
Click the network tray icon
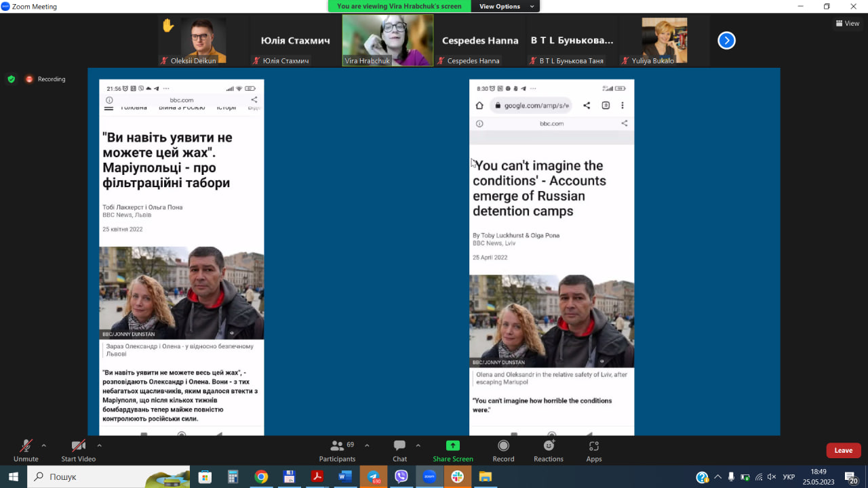758,476
